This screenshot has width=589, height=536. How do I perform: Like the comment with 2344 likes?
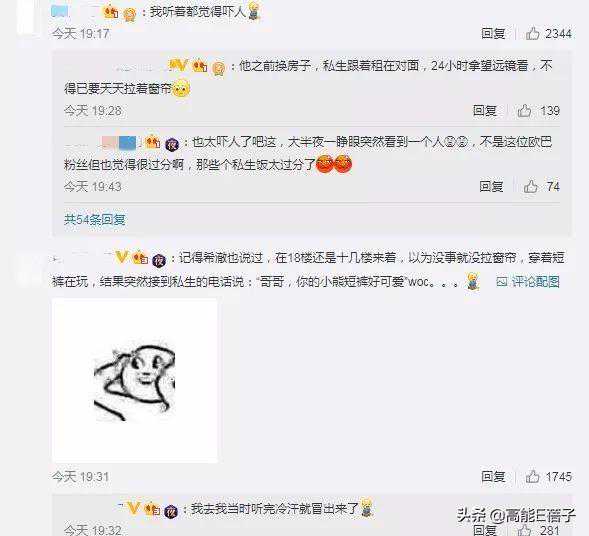[533, 33]
